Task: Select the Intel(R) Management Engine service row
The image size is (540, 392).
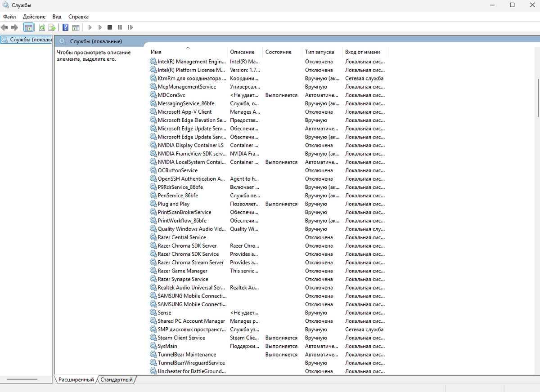Action: coord(268,62)
